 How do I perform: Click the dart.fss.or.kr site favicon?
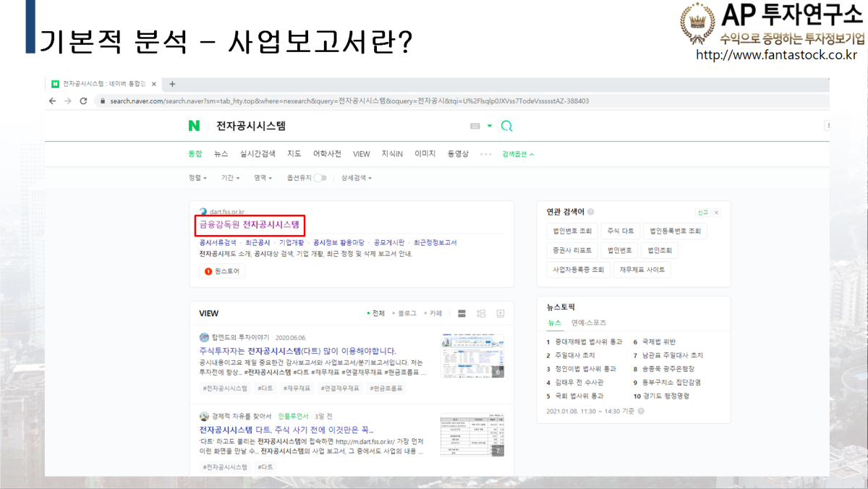[203, 212]
